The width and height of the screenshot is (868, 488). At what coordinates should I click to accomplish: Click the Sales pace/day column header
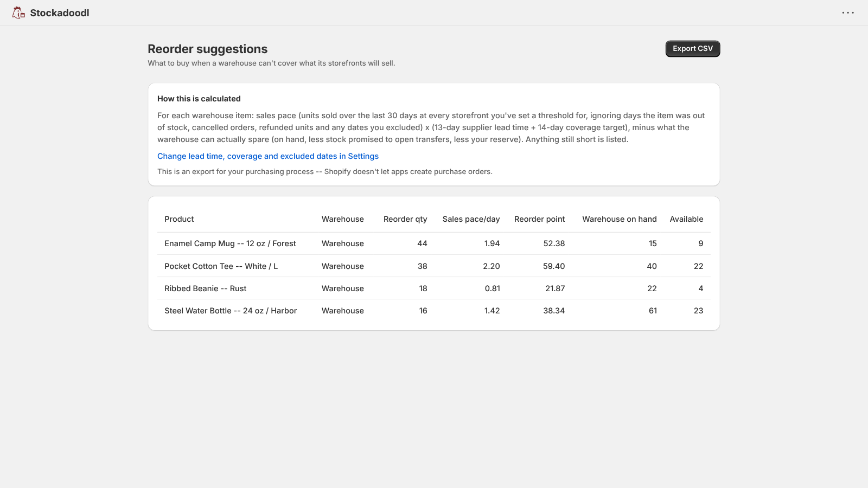point(471,219)
